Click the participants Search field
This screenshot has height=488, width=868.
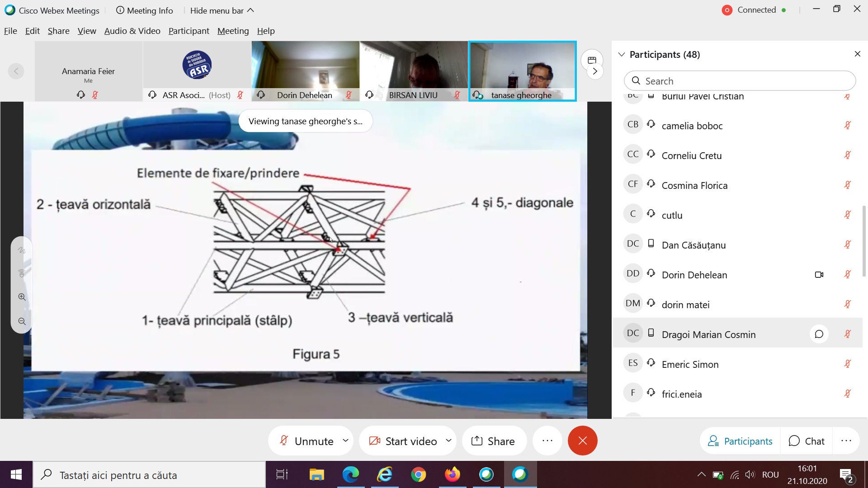click(x=740, y=81)
